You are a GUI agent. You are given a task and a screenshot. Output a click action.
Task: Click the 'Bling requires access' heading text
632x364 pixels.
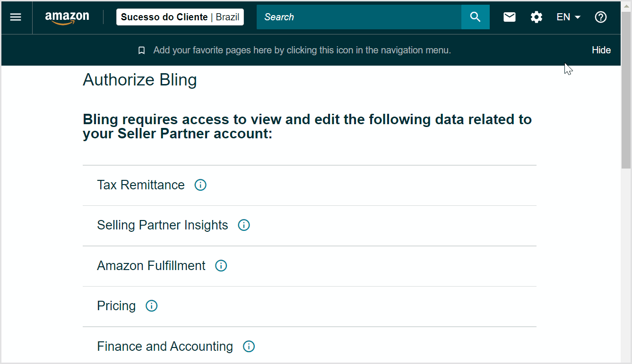click(x=307, y=127)
